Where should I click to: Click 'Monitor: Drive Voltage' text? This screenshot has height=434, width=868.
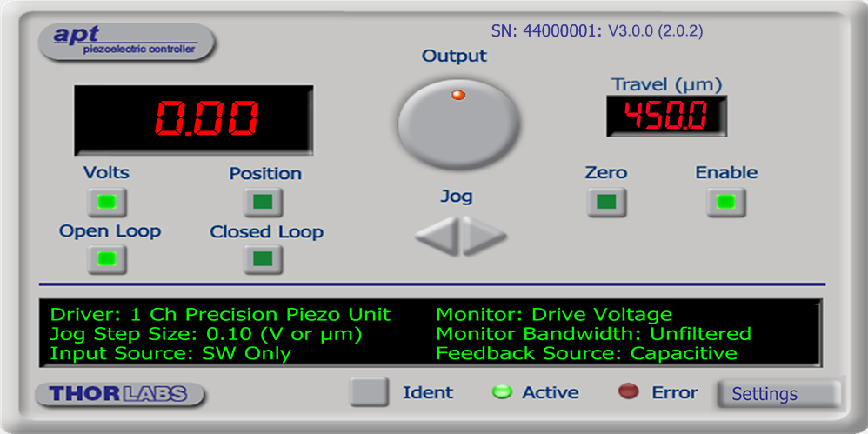pos(554,315)
